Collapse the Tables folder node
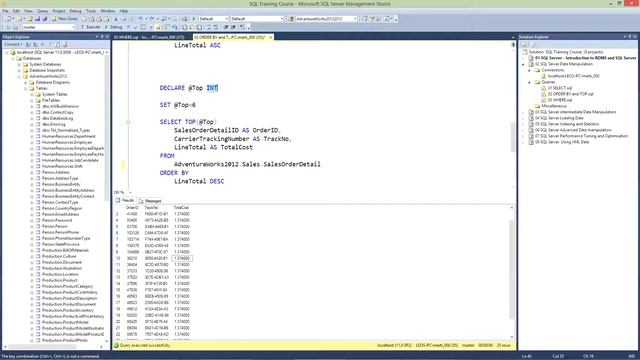 (x=25, y=88)
